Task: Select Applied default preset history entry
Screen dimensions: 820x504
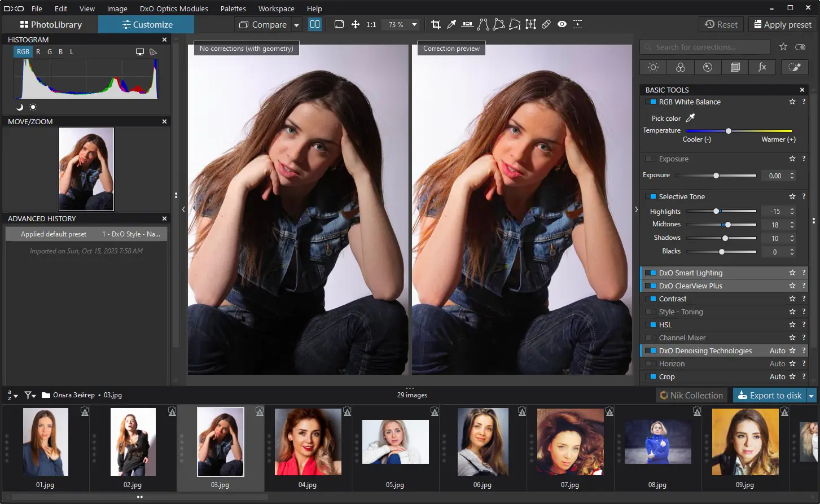Action: click(x=86, y=234)
